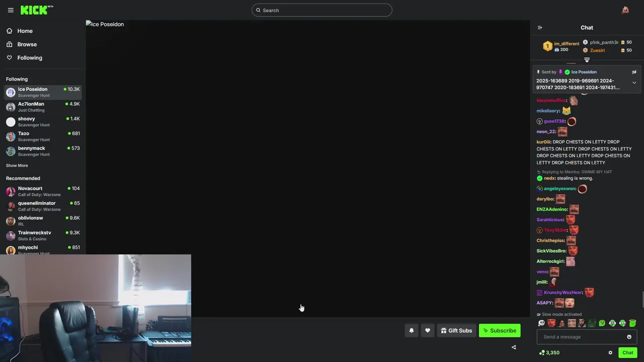
Task: Hide the pinned message with the eye-slash icon
Action: pos(634,72)
